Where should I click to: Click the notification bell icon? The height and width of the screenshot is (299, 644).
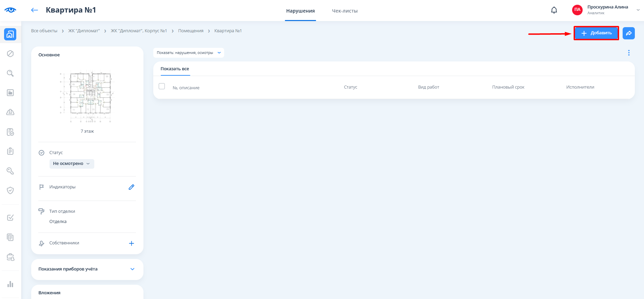pyautogui.click(x=554, y=10)
